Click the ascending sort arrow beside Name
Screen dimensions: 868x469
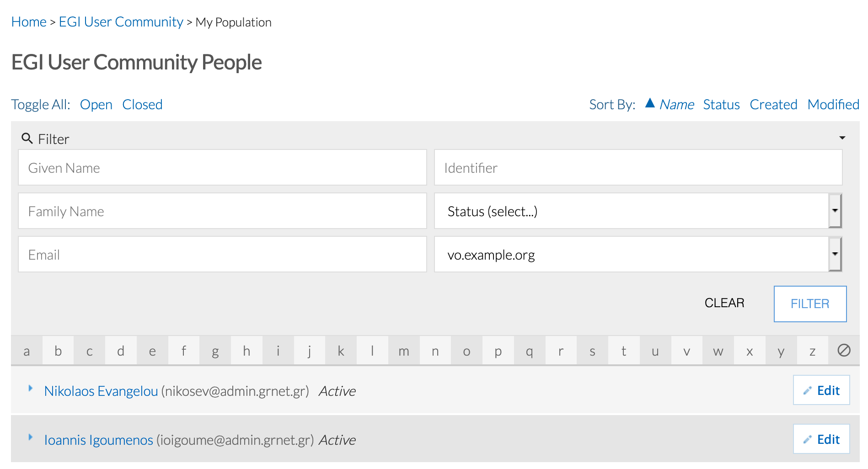pyautogui.click(x=649, y=103)
